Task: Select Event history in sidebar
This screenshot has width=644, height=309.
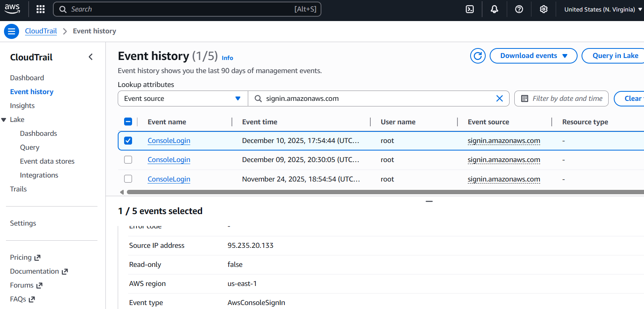Action: pyautogui.click(x=32, y=92)
